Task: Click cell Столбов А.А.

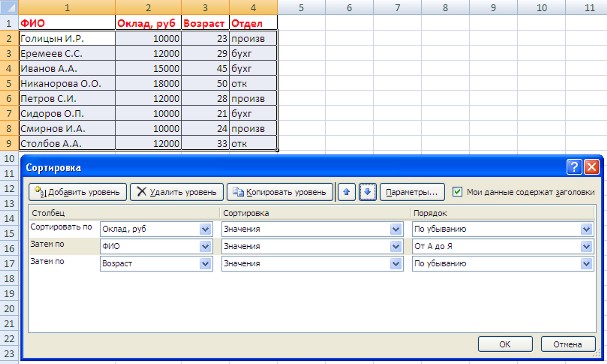Action: tap(67, 143)
